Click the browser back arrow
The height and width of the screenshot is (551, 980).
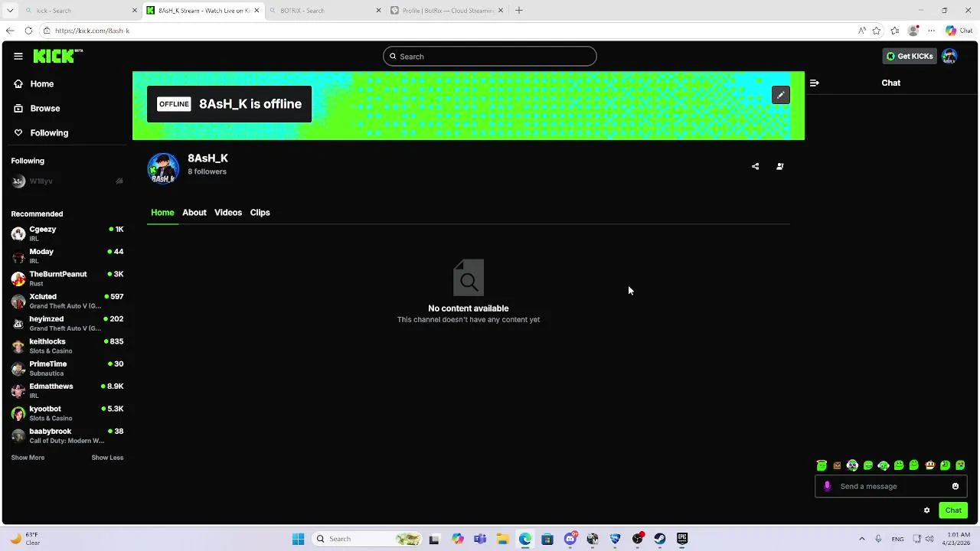pyautogui.click(x=10, y=31)
